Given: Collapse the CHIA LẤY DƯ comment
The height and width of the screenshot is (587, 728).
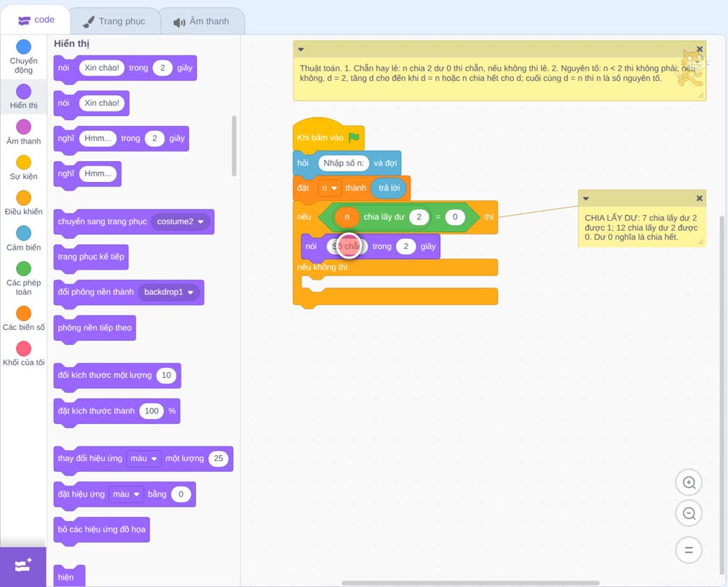Looking at the screenshot, I should pyautogui.click(x=586, y=198).
